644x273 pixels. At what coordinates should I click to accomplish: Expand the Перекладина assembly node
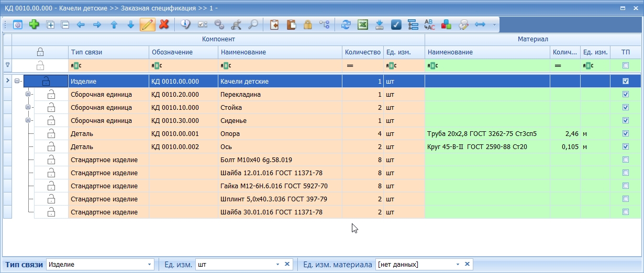point(28,94)
